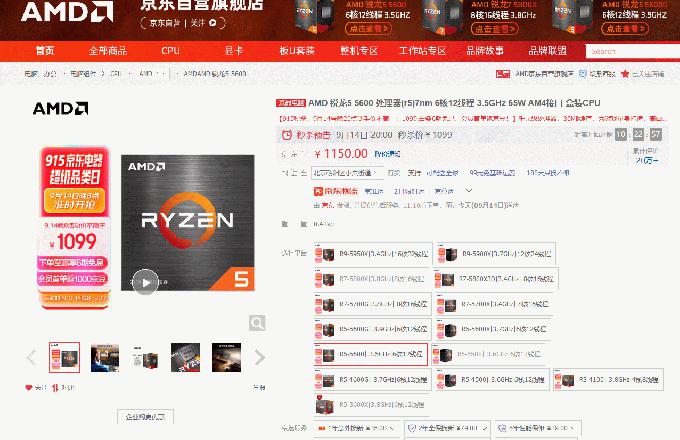This screenshot has width=680, height=440.
Task: Click 点击查看 under the 6核12线程 3.9GHz banner
Action: 625,29
